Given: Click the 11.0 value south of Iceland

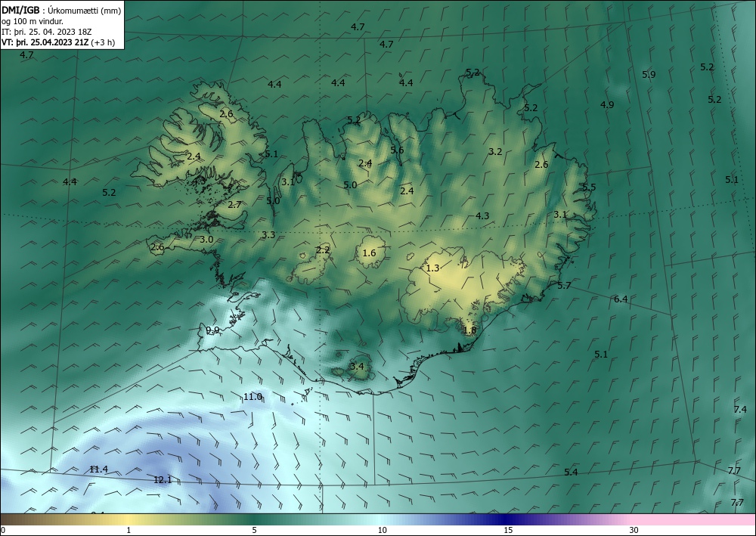Looking at the screenshot, I should [x=253, y=397].
